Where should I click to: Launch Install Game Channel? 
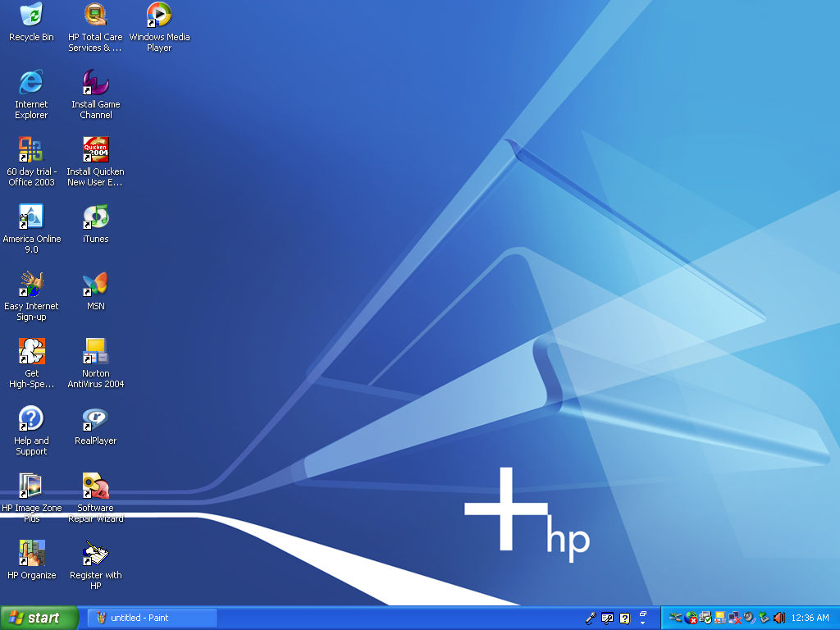tap(95, 86)
